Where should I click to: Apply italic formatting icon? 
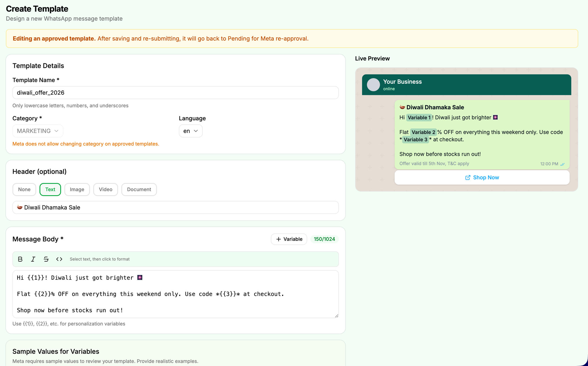(x=33, y=259)
